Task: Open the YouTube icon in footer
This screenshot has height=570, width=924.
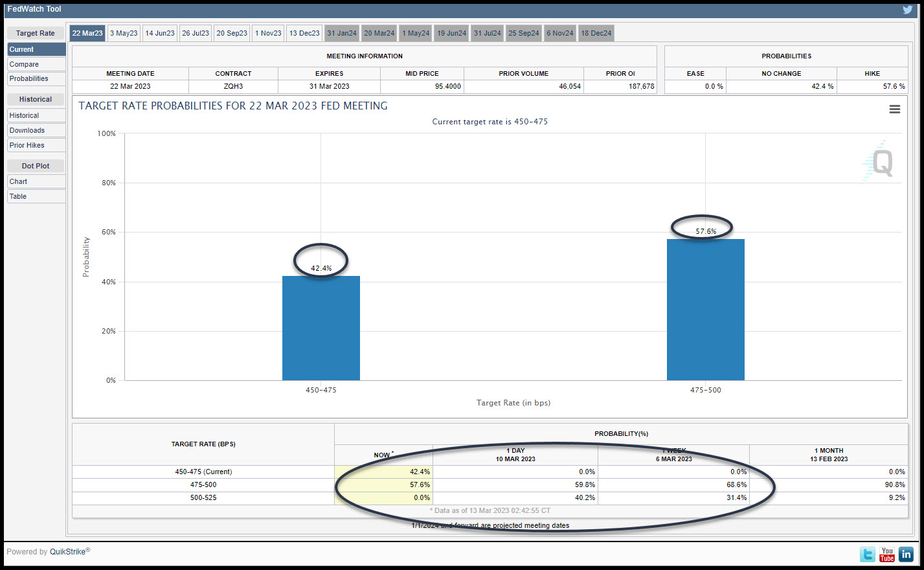Action: 886,554
